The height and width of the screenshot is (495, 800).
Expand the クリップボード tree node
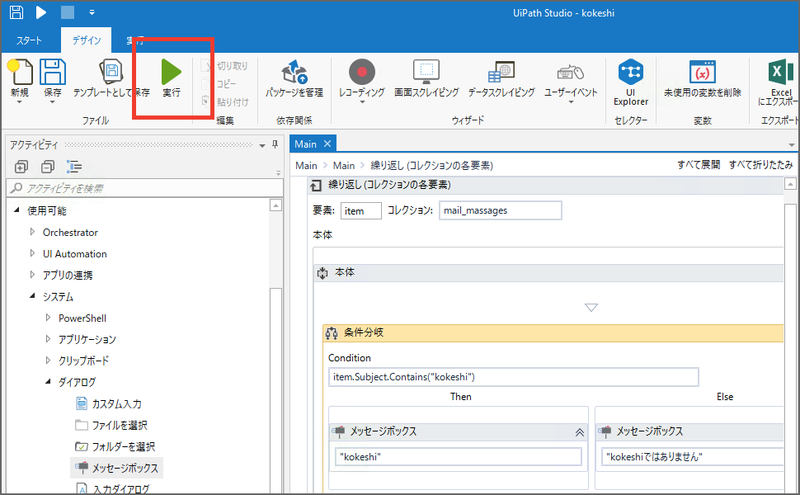(48, 360)
